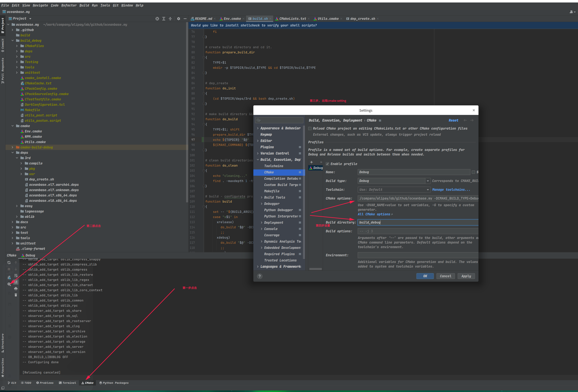Select Toolchains in Settings tree

(274, 166)
